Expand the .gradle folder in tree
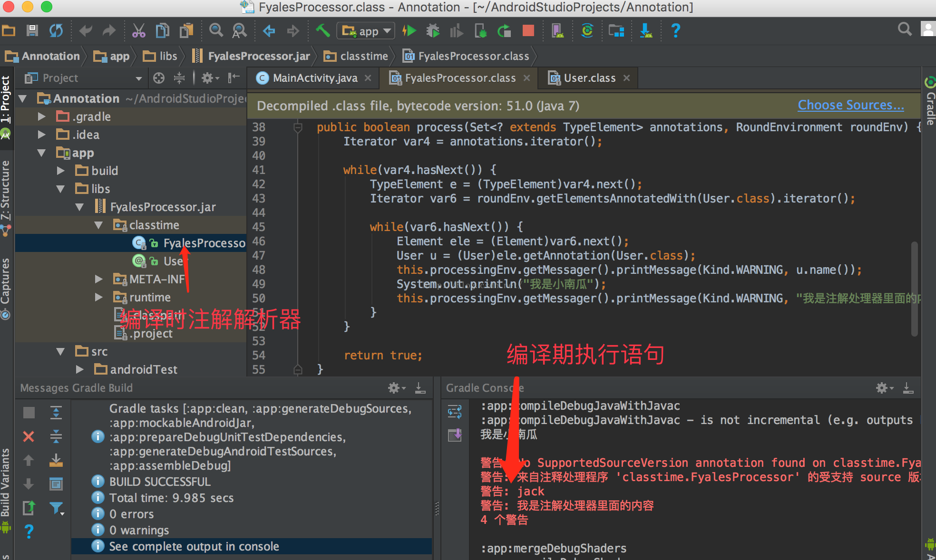Screen dimensions: 936x560 (x=42, y=116)
